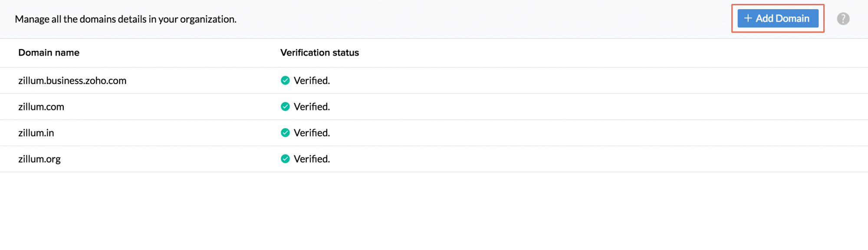The width and height of the screenshot is (868, 250).
Task: Click the Add Domain button
Action: click(x=778, y=19)
